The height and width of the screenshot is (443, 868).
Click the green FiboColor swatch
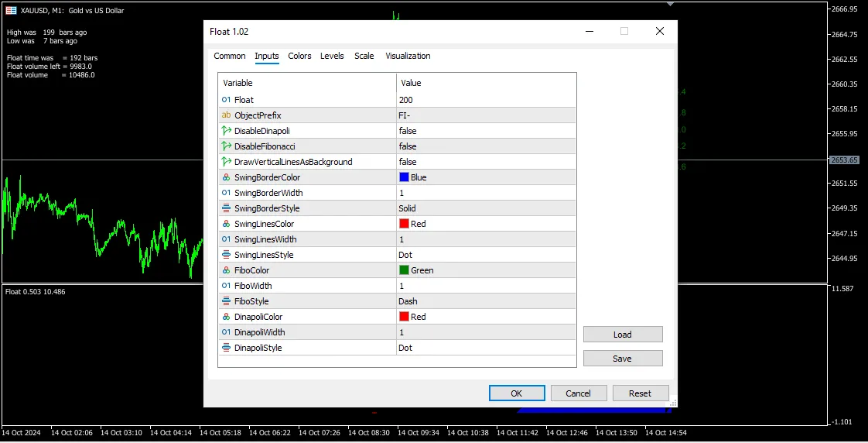coord(404,270)
